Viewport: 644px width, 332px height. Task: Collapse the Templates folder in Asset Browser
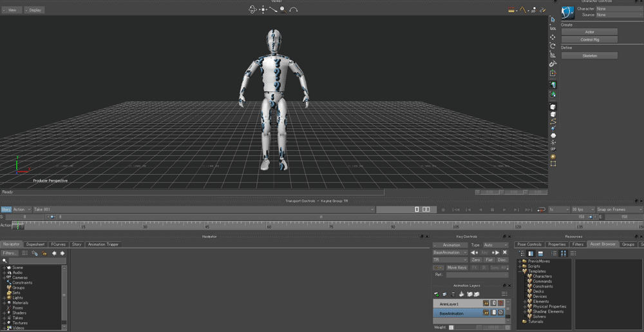click(x=520, y=271)
